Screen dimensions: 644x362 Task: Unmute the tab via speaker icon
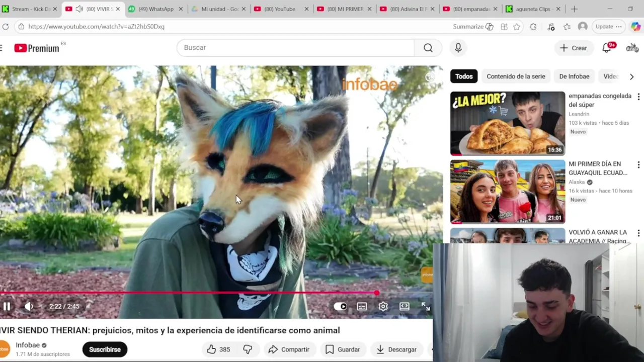pyautogui.click(x=79, y=9)
